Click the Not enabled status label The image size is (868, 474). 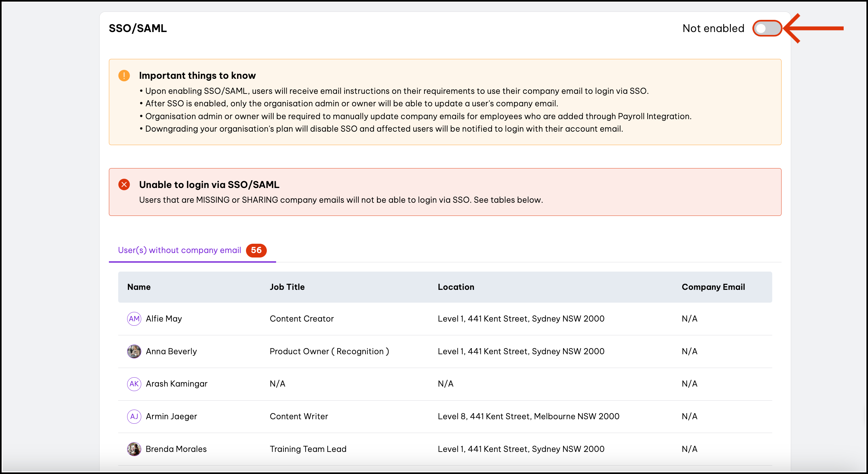pyautogui.click(x=713, y=28)
